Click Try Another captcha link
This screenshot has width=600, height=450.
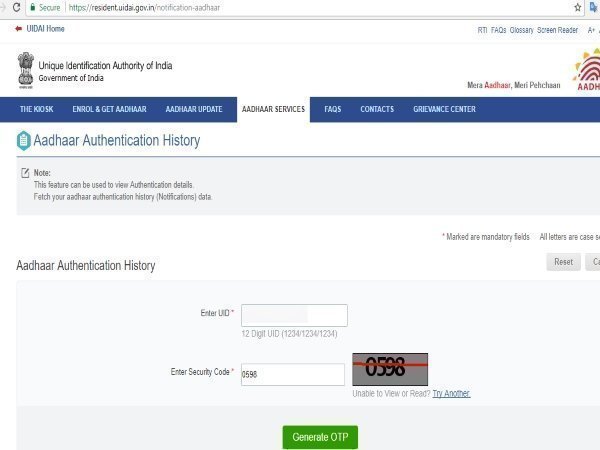pos(451,393)
